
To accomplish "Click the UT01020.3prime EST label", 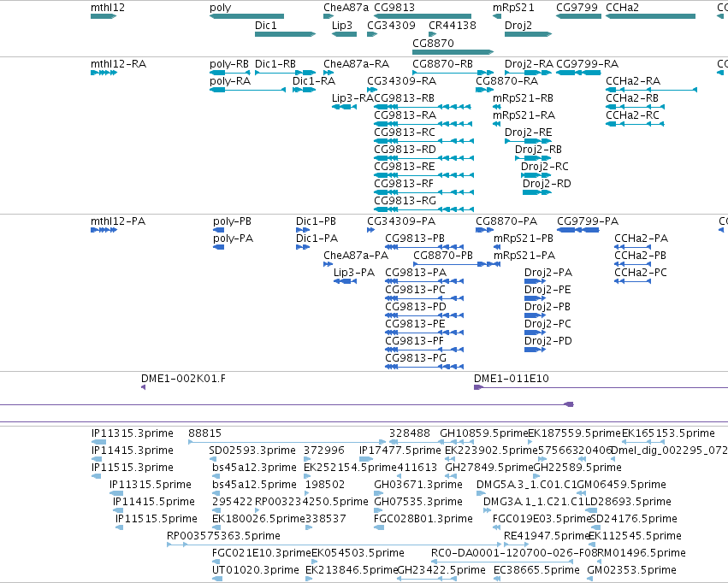I will [x=256, y=570].
